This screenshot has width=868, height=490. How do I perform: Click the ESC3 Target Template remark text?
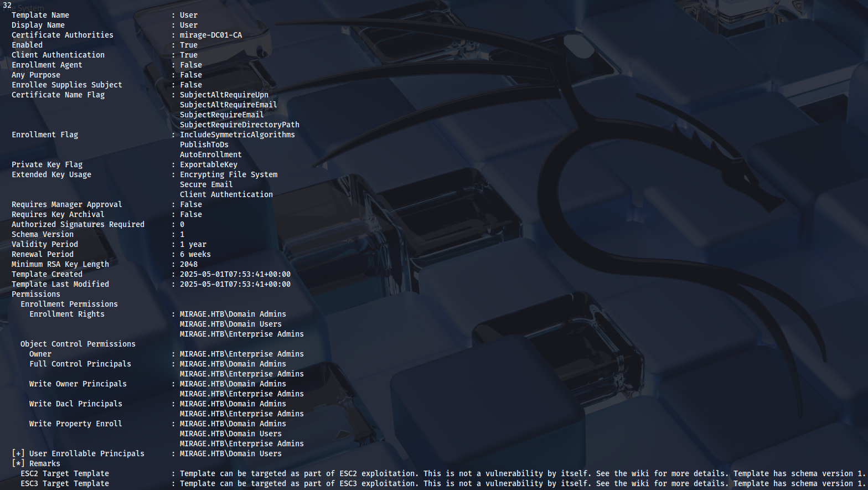520,483
